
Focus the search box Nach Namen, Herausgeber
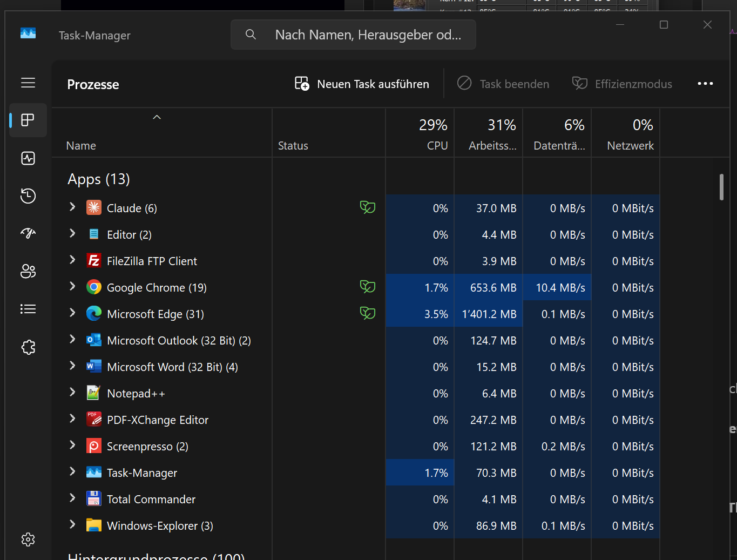click(353, 35)
